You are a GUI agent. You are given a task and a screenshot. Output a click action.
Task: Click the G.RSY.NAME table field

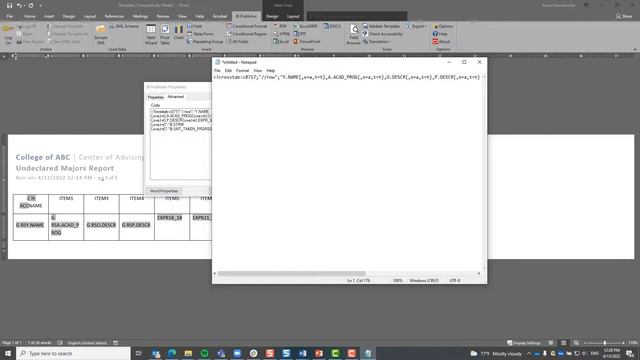coord(30,225)
